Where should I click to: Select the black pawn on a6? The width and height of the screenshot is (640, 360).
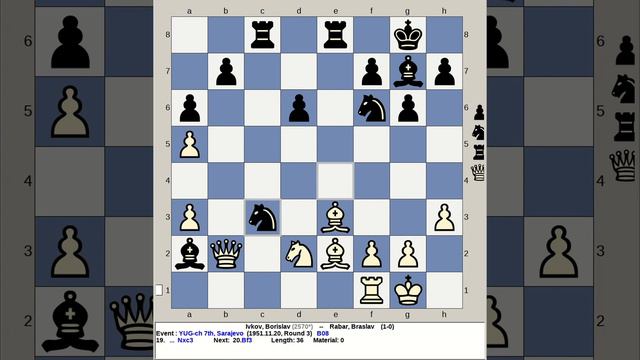(189, 108)
